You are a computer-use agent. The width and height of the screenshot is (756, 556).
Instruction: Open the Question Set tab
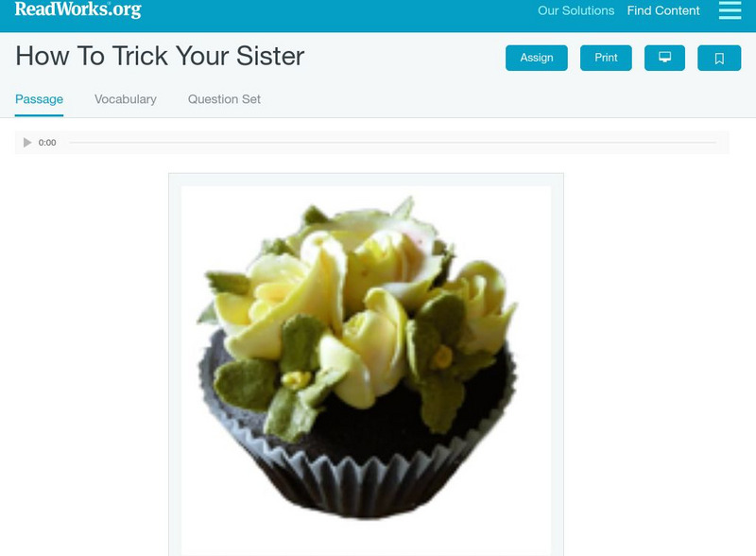coord(224,99)
